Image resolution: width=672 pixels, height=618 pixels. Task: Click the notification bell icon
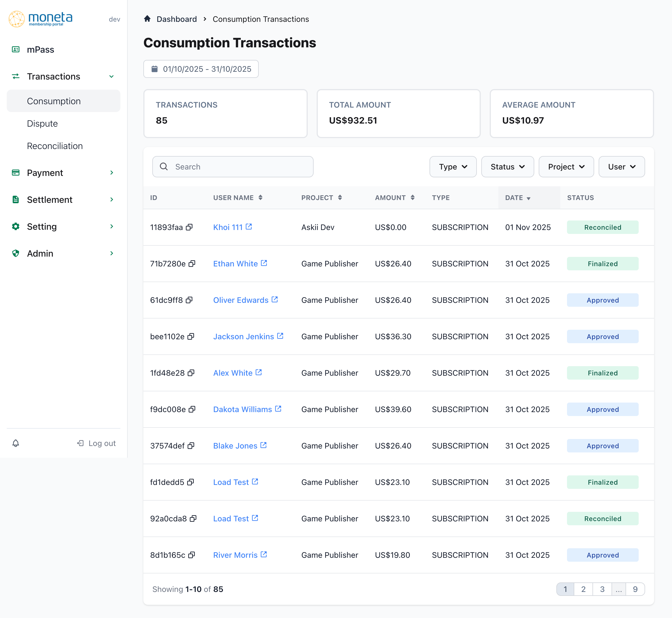pyautogui.click(x=15, y=443)
